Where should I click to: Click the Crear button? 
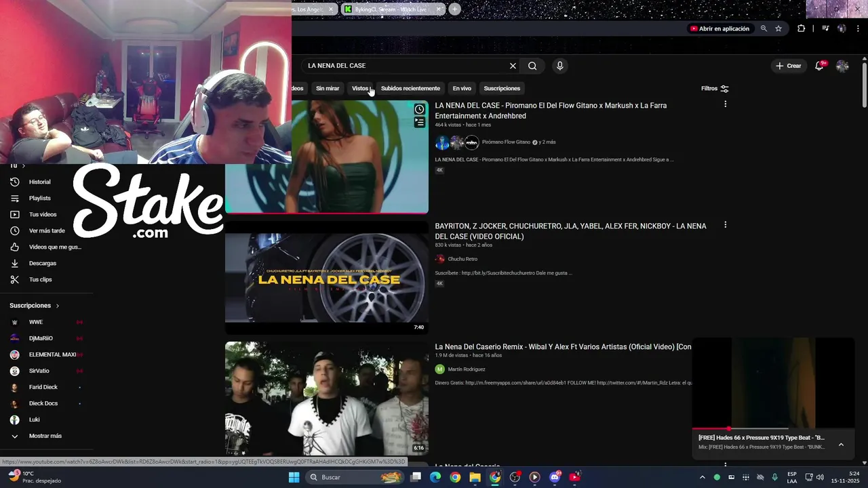coord(789,66)
